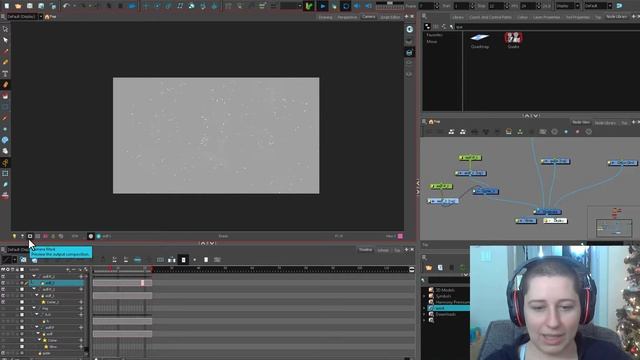Select the Transform tool in the Tools toolbar
The width and height of the screenshot is (640, 360).
5,29
